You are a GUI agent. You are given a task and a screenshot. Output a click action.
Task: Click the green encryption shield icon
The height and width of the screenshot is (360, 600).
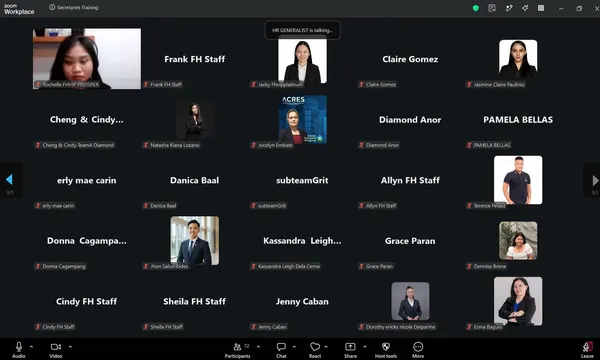(476, 8)
